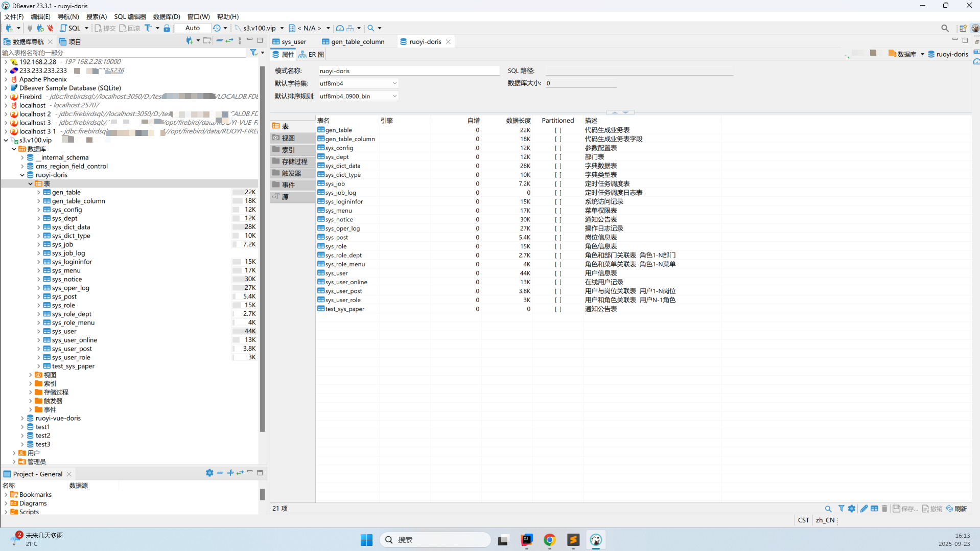Toggle Partitioned checkbox for test_sys_paper row
The image size is (980, 551).
[558, 309]
